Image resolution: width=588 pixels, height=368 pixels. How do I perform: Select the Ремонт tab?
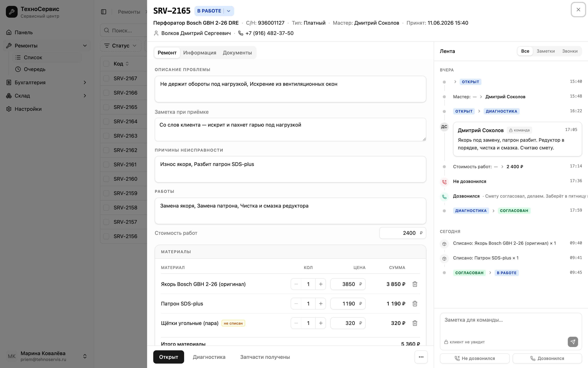[167, 53]
